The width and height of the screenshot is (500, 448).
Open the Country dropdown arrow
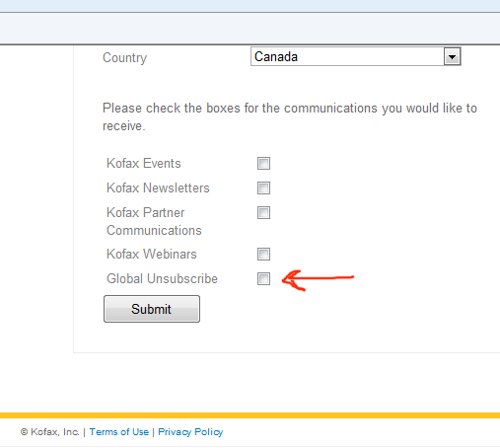(x=452, y=57)
